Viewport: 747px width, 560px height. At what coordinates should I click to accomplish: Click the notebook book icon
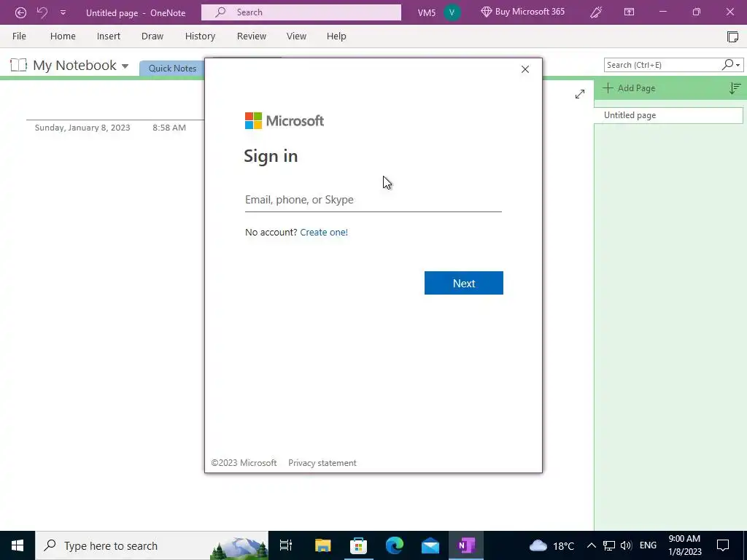(x=18, y=65)
